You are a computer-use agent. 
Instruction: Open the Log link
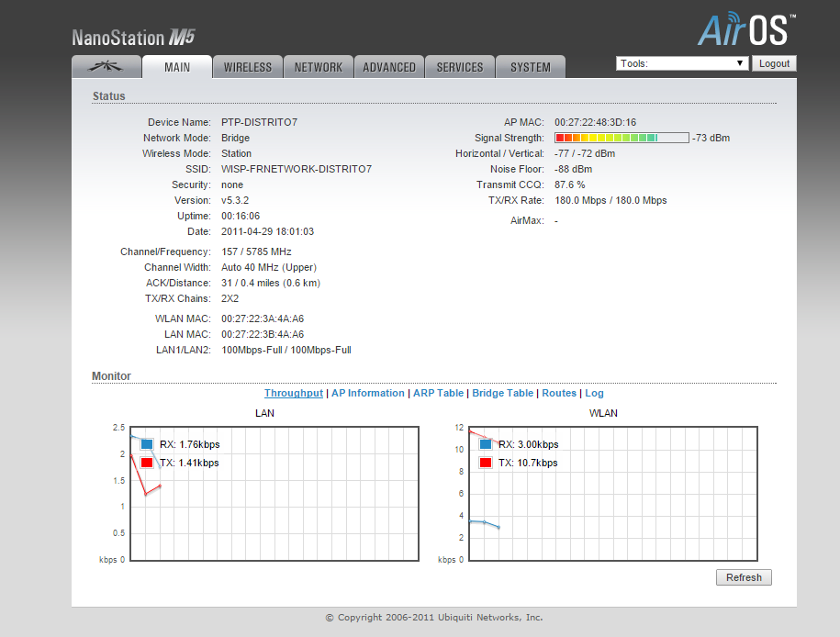[594, 393]
